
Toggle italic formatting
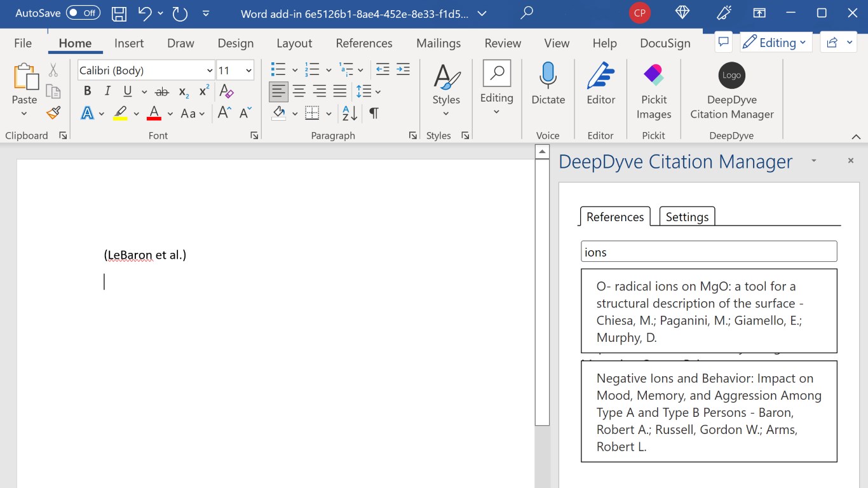point(107,91)
